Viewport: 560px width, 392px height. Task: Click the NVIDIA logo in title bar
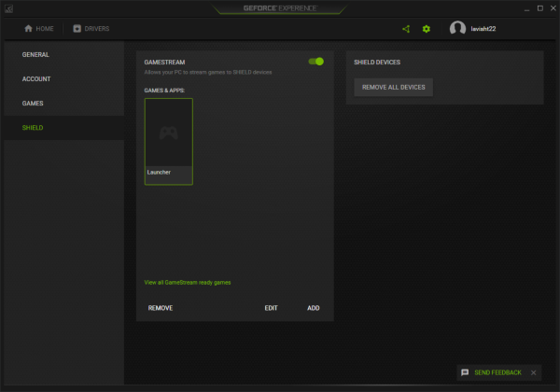tap(9, 9)
